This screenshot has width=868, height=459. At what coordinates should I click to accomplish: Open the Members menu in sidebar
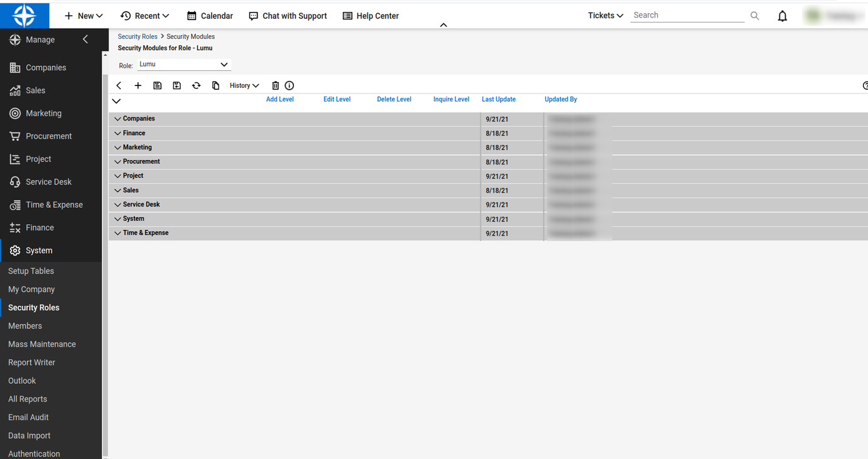click(25, 326)
